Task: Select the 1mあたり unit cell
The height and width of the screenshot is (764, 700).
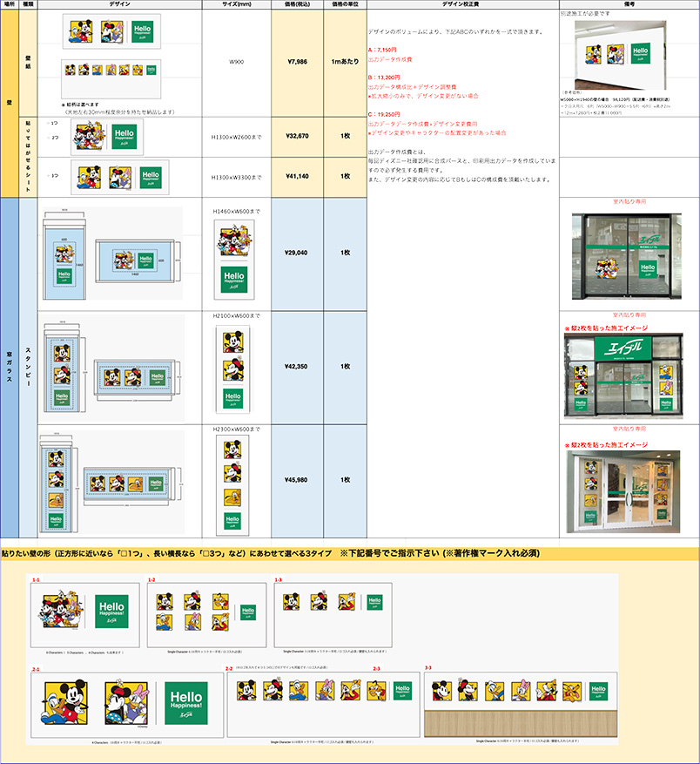Action: [345, 62]
